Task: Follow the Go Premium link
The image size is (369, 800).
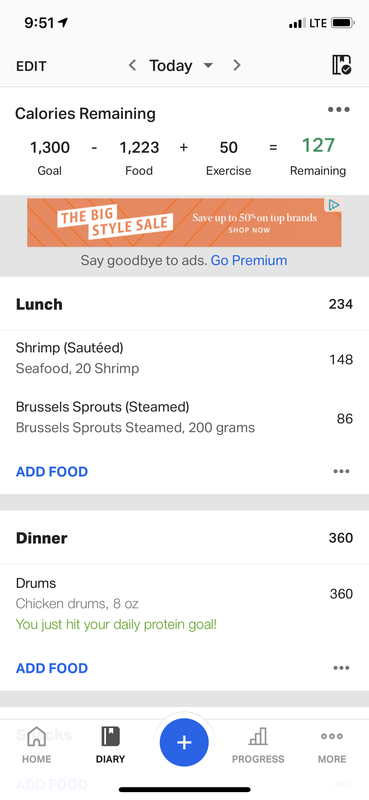Action: [249, 261]
